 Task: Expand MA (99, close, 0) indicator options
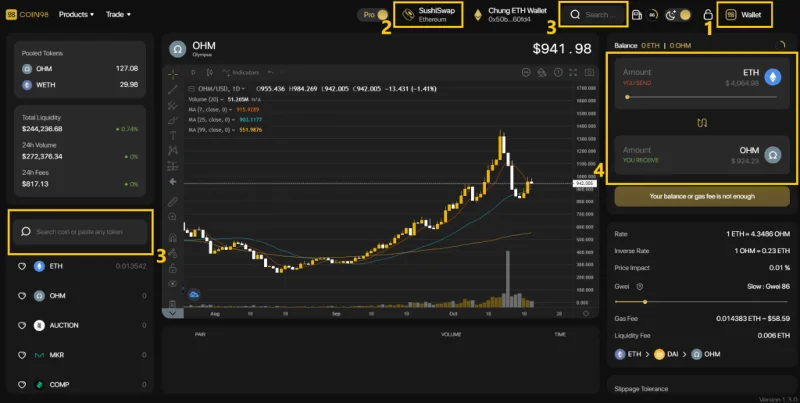point(234,130)
